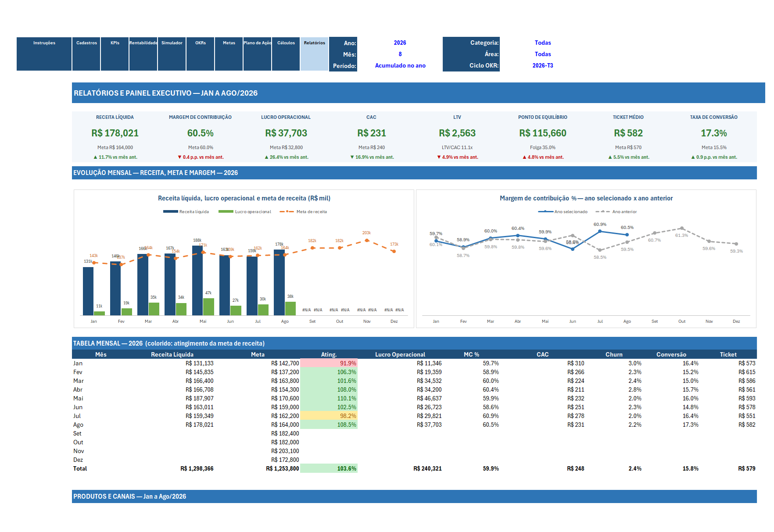Click the 'Churn' column header
The width and height of the screenshot is (774, 532).
pos(614,354)
